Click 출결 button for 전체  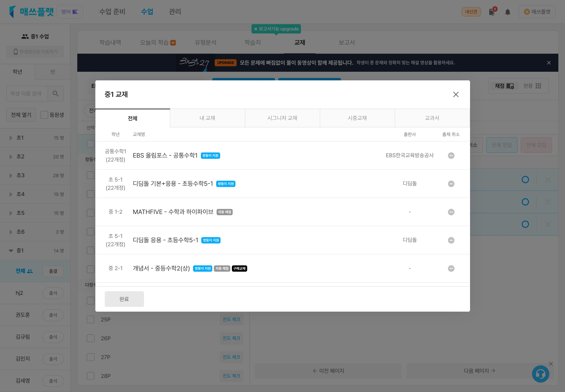pyautogui.click(x=53, y=271)
